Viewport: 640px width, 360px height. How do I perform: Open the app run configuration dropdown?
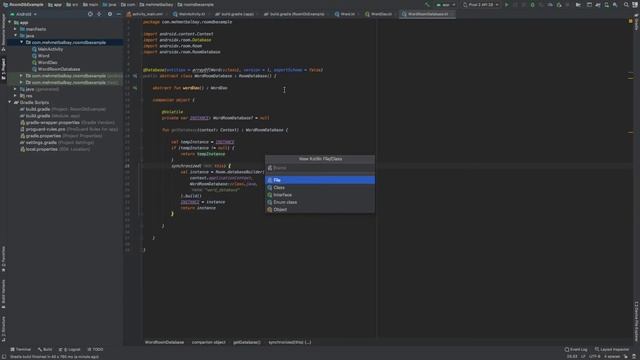click(446, 4)
